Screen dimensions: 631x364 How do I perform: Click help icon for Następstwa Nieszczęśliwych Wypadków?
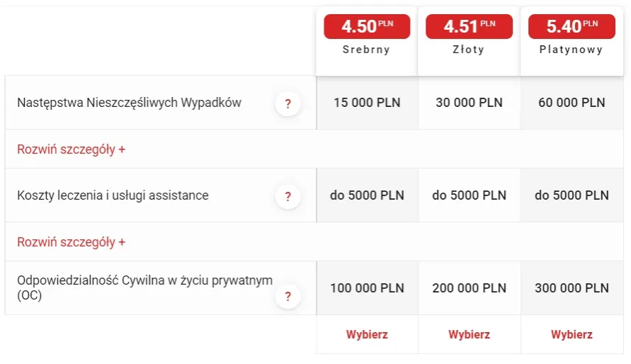coord(288,103)
